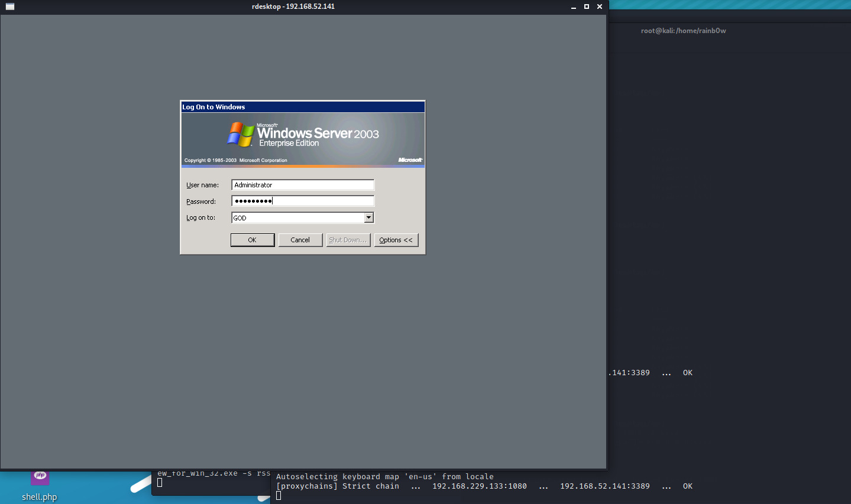Open the GOD domain combo box

298,218
